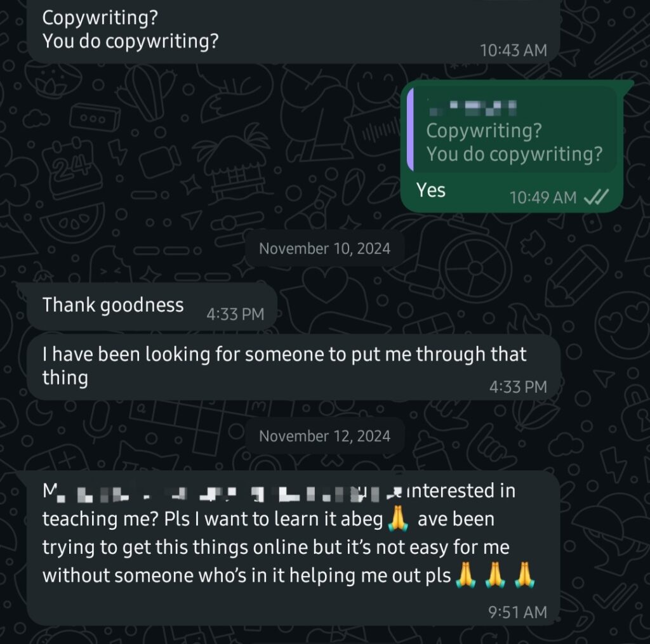The image size is (650, 644).
Task: Tap 'without someone who's in it' message line
Action: pyautogui.click(x=163, y=575)
